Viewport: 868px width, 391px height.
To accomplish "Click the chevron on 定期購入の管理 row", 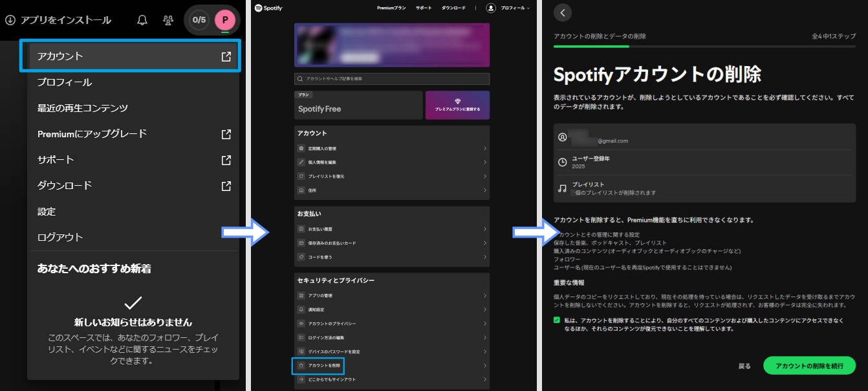I will (485, 148).
